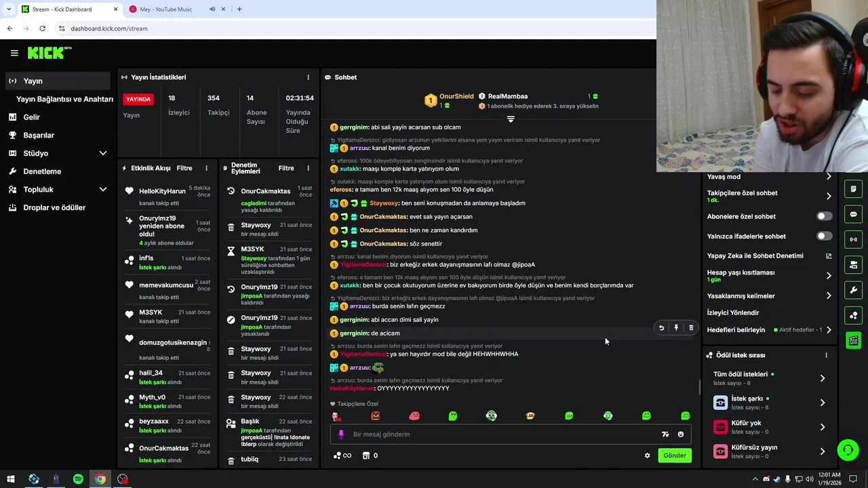This screenshot has height=488, width=868.
Task: Click the green headset support button
Action: [x=847, y=450]
